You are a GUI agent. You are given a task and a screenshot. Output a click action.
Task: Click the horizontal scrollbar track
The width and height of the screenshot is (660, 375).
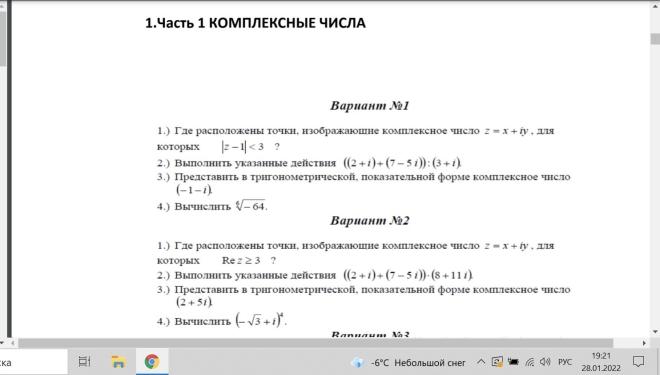[x=316, y=343]
